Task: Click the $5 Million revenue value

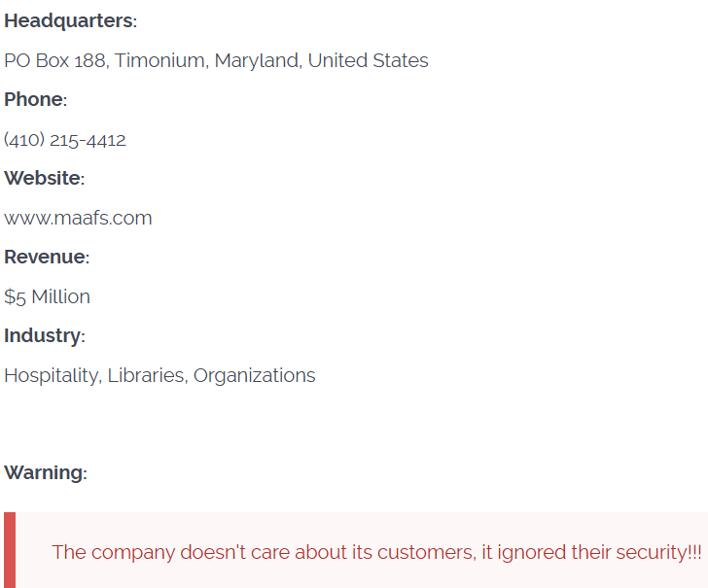Action: (x=47, y=296)
